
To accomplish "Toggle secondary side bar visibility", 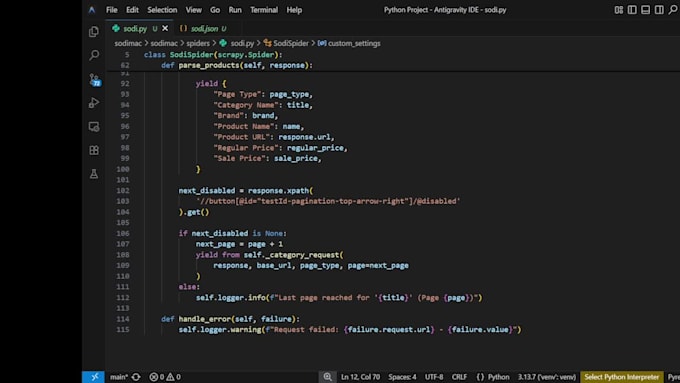I will pos(659,10).
